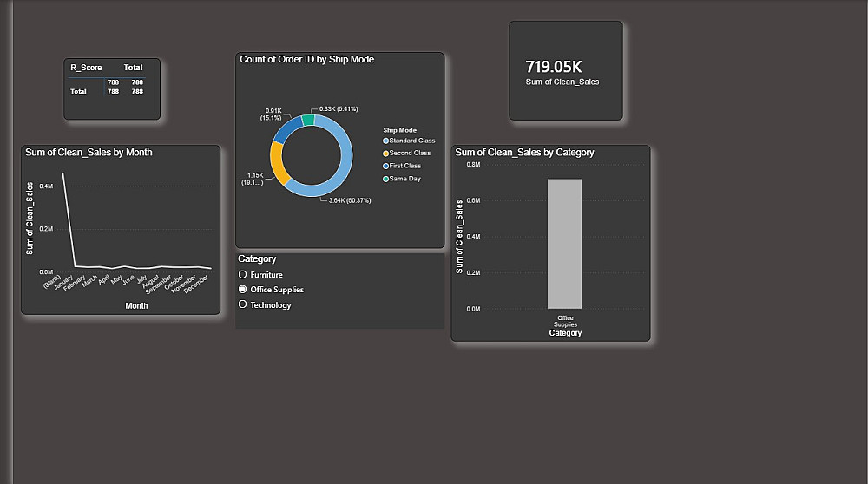Click the Second Class legend marker
The width and height of the screenshot is (868, 484).
(x=386, y=154)
